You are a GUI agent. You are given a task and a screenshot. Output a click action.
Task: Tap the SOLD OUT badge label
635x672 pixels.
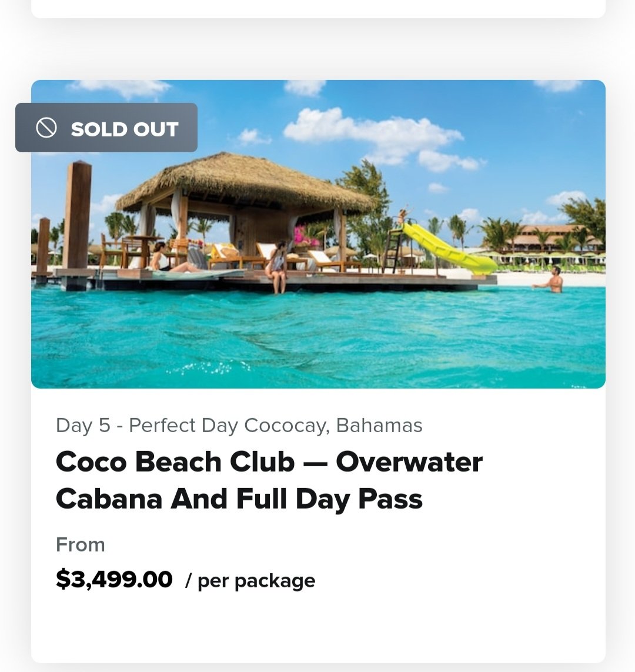pyautogui.click(x=124, y=129)
